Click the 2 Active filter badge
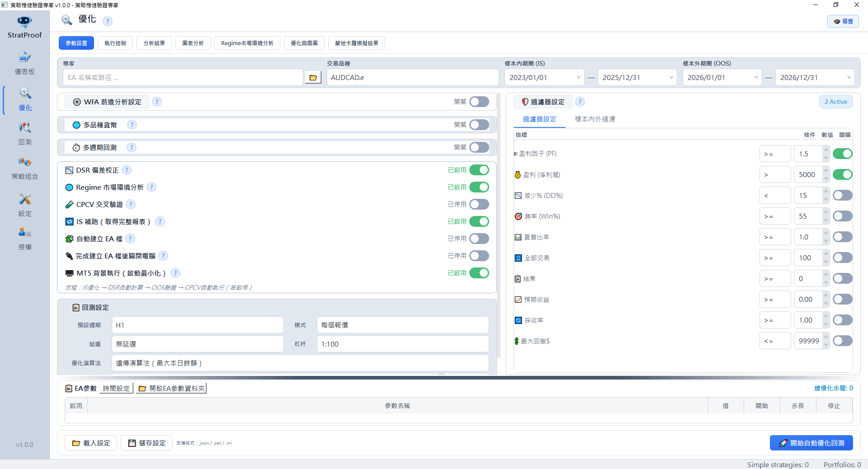The width and height of the screenshot is (868, 469). coord(836,102)
